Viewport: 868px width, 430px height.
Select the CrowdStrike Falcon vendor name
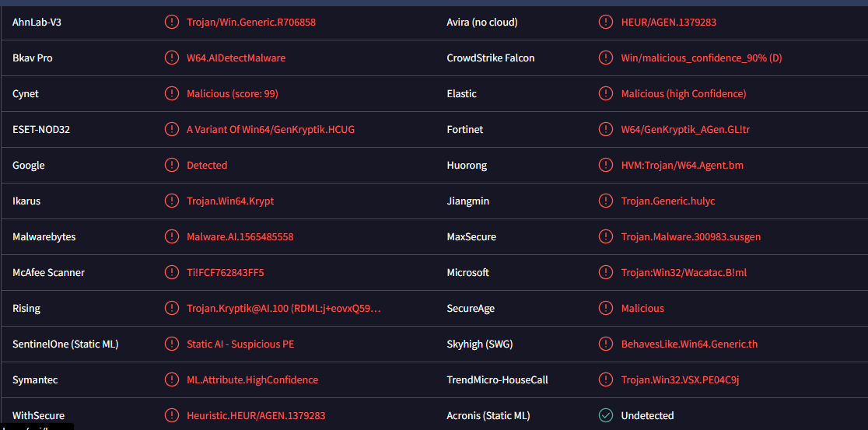[491, 58]
